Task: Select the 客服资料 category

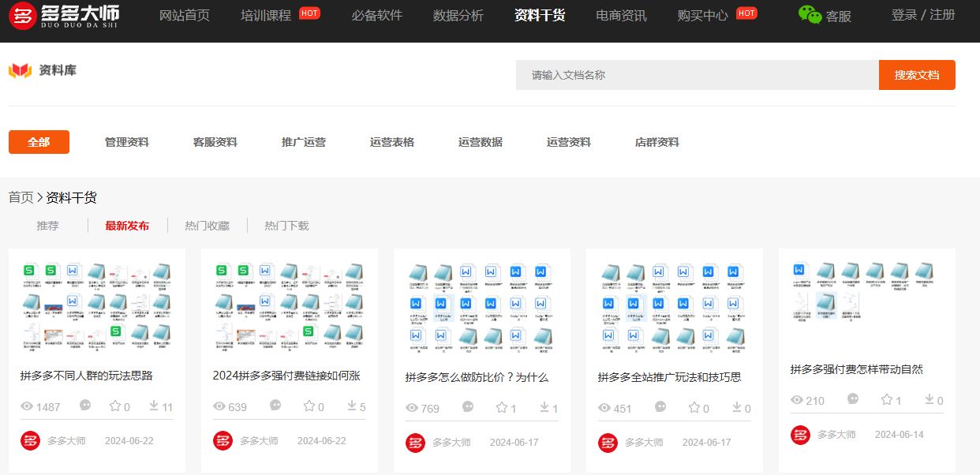Action: click(215, 142)
